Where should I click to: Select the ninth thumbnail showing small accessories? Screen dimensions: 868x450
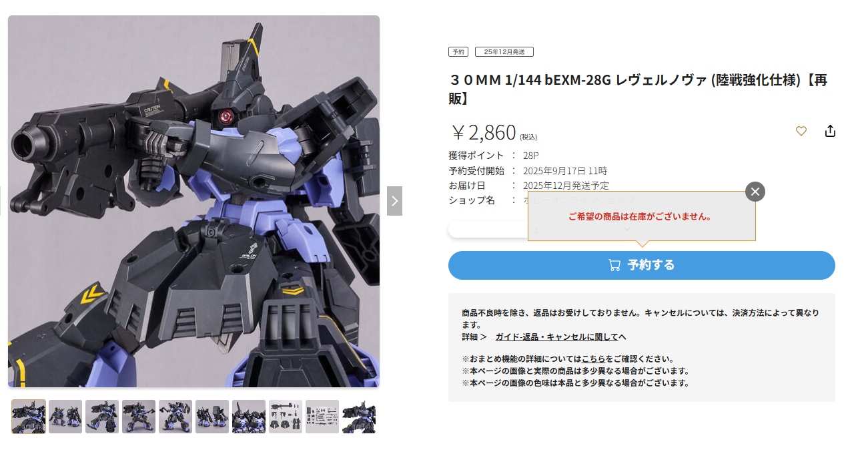click(x=322, y=417)
